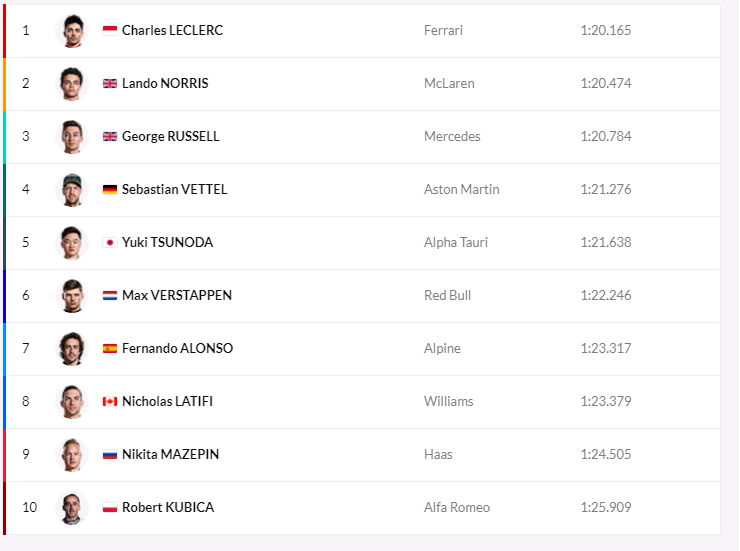Select the Ferrari team name
This screenshot has width=740, height=551.
(443, 30)
